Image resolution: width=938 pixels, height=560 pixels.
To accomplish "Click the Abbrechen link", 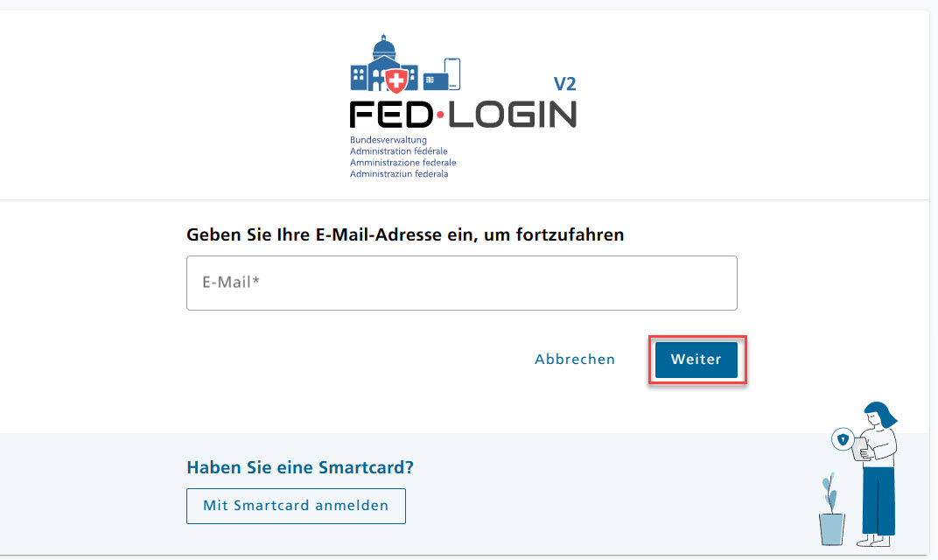I will click(575, 360).
